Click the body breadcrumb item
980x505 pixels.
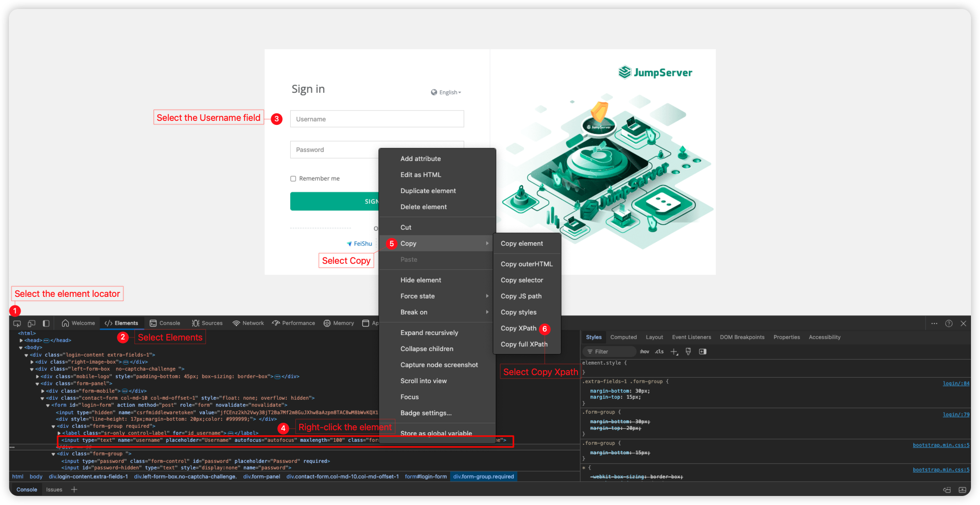pos(36,477)
